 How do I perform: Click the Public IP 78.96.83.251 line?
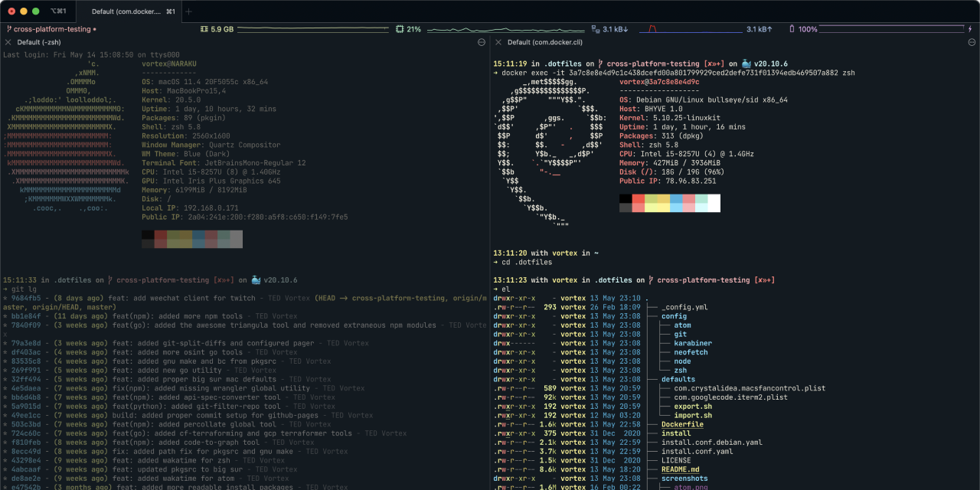[668, 181]
